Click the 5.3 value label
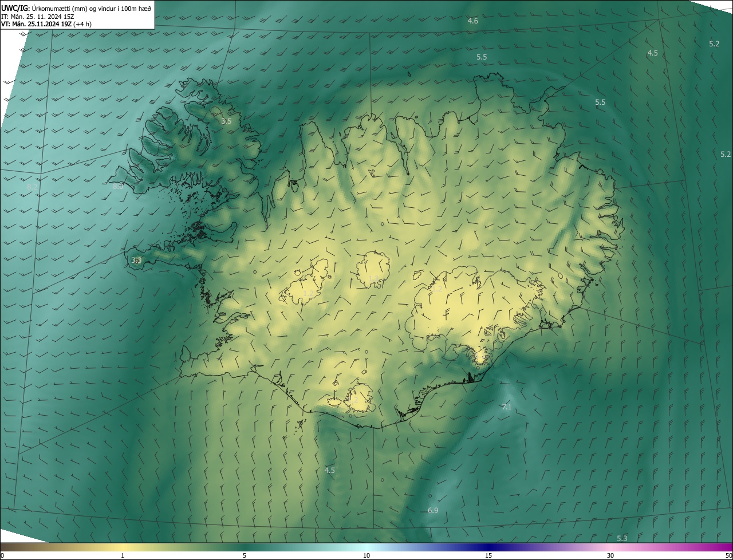 coord(622,539)
